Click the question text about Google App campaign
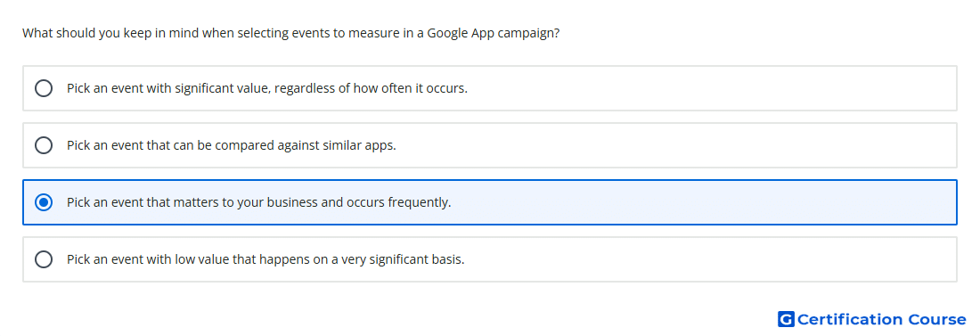Screen dimensions: 980x336 [290, 33]
